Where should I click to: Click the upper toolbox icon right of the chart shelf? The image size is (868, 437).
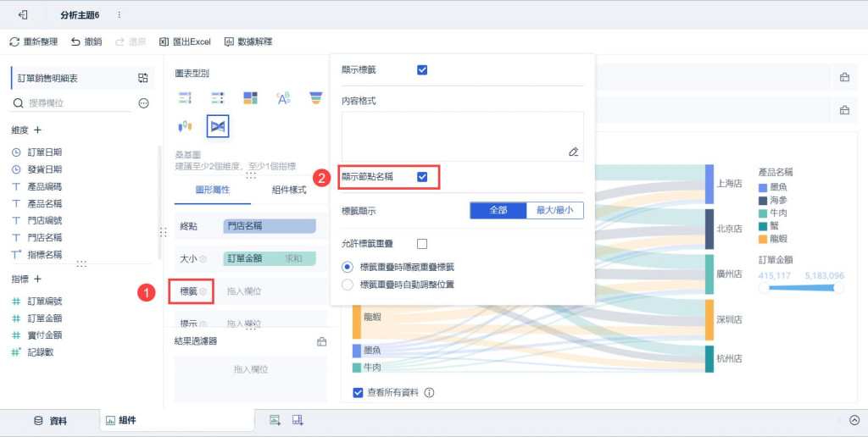[x=844, y=77]
